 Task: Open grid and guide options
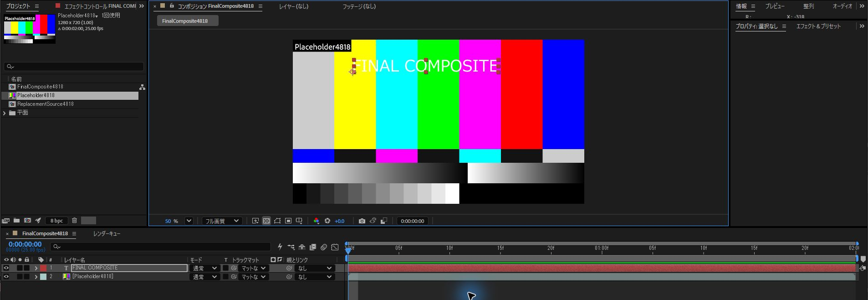tap(299, 221)
